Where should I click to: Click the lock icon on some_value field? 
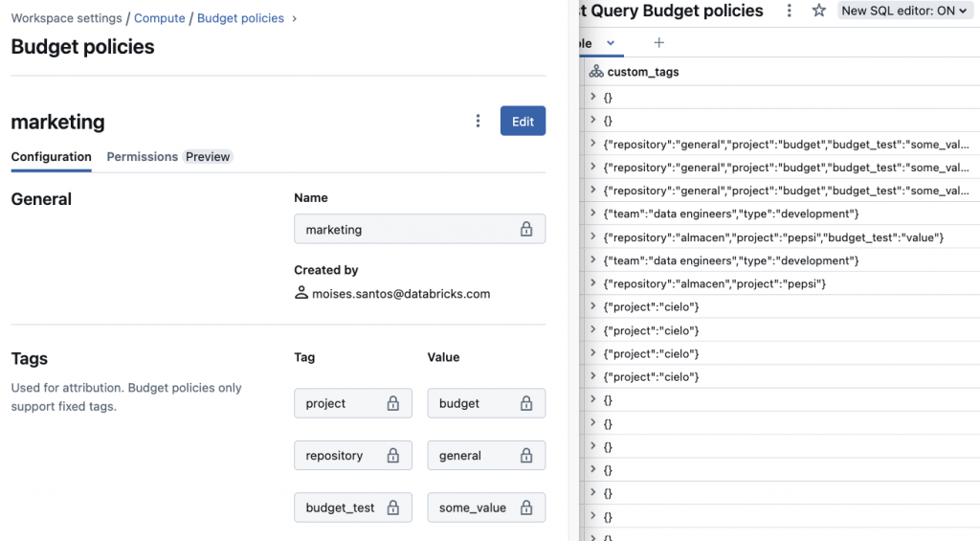pos(525,507)
